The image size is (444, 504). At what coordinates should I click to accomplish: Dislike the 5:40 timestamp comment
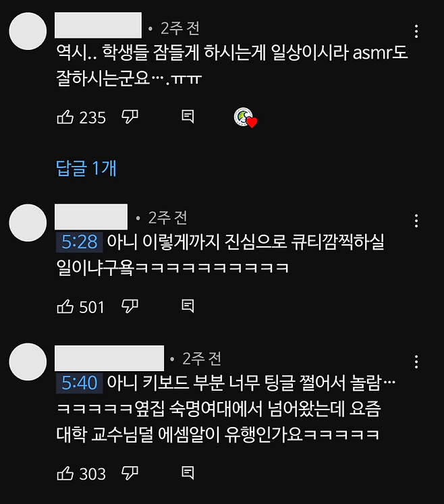[x=130, y=473]
